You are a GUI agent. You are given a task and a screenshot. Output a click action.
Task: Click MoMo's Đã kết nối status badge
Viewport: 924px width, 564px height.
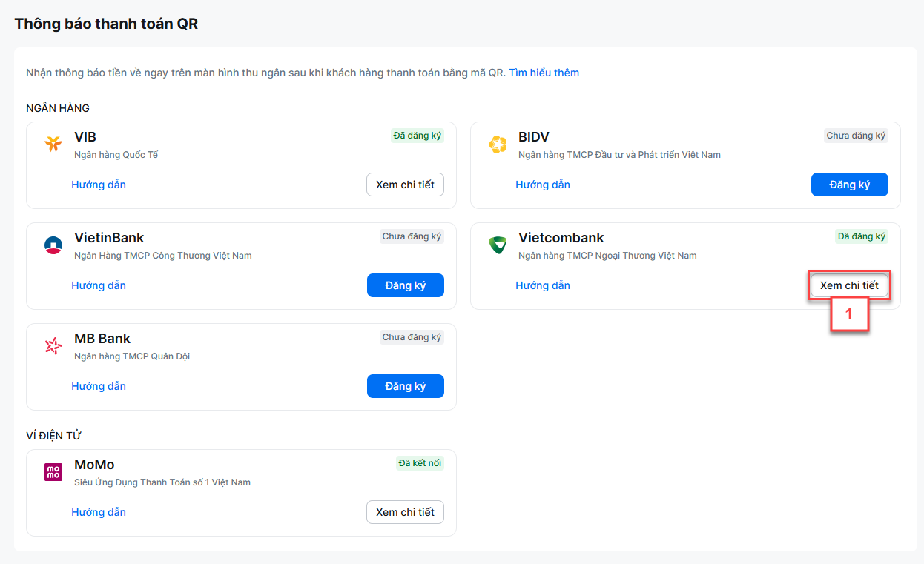[420, 463]
